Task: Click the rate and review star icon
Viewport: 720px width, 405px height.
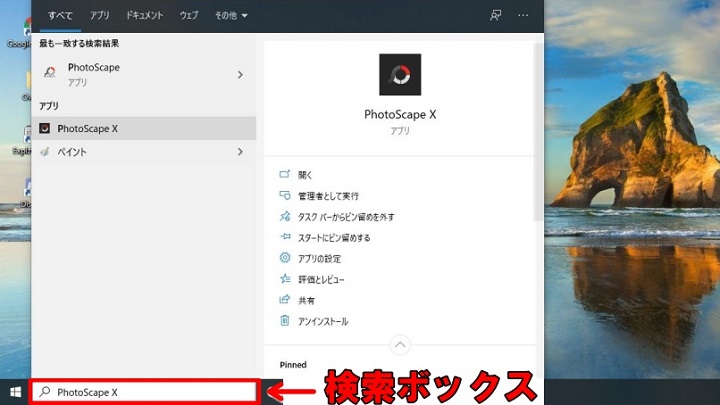Action: [285, 279]
